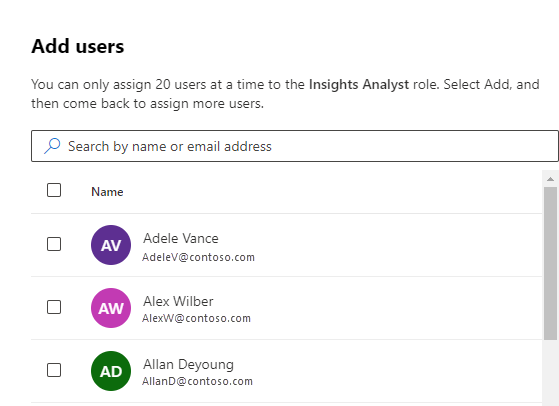
Task: Tick the checkbox for Allan Deyoung
Action: (x=54, y=370)
